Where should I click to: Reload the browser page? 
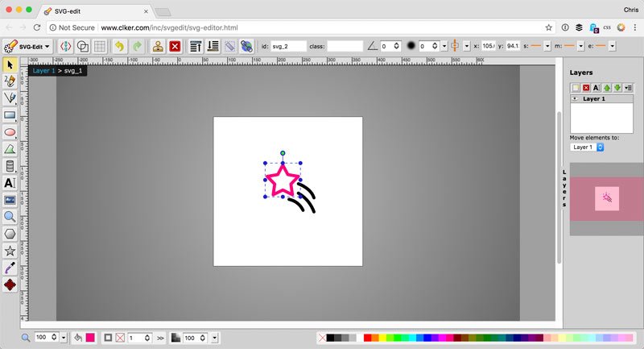[x=37, y=27]
